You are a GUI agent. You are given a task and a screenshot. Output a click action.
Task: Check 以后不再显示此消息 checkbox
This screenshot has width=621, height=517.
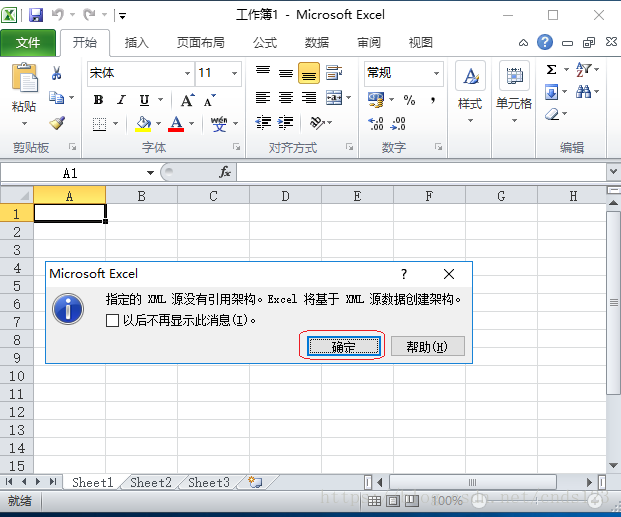[112, 320]
